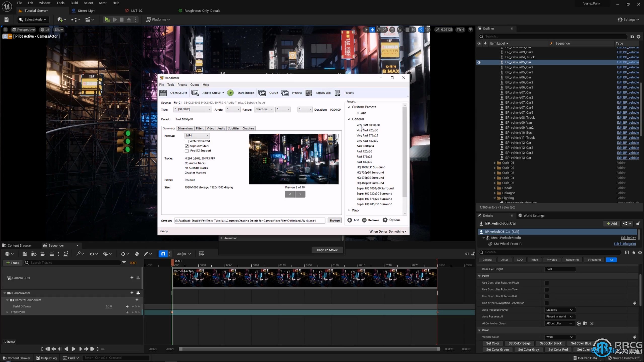
Task: Toggle iPod 5G Support checkbox
Action: click(x=186, y=151)
